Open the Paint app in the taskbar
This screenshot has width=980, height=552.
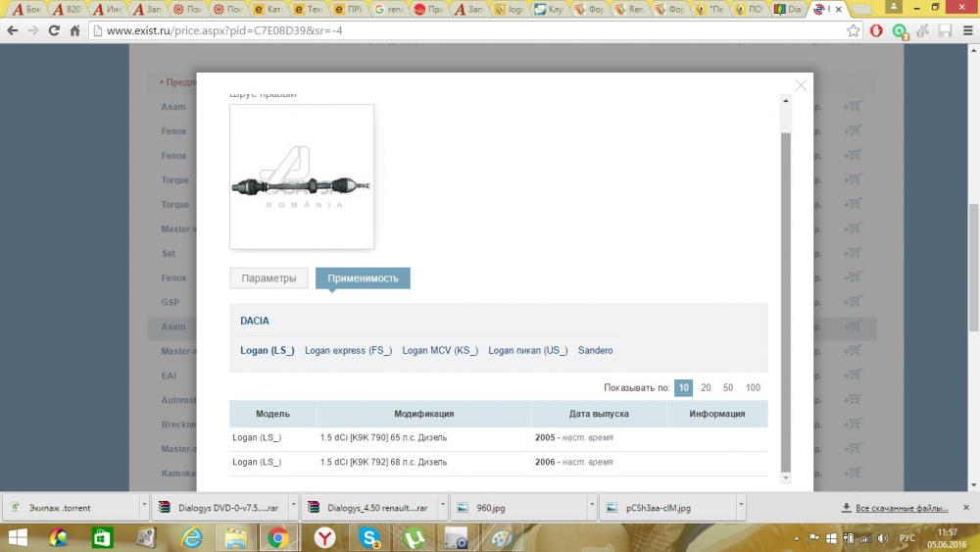pos(501,537)
